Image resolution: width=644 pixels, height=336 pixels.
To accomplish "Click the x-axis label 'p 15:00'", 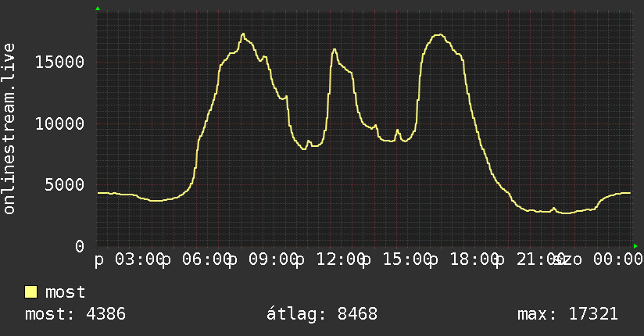I will [x=398, y=259].
